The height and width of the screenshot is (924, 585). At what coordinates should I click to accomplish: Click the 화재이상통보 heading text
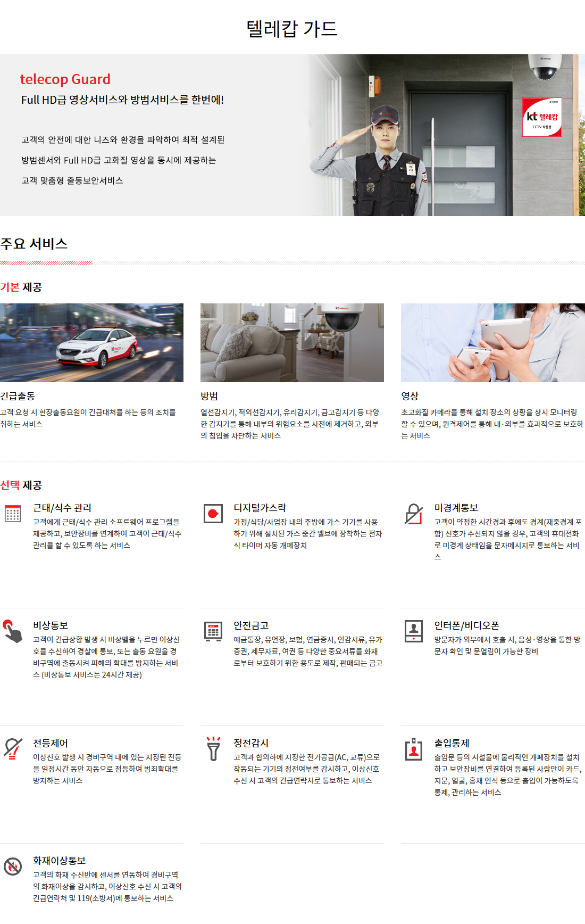(x=59, y=861)
